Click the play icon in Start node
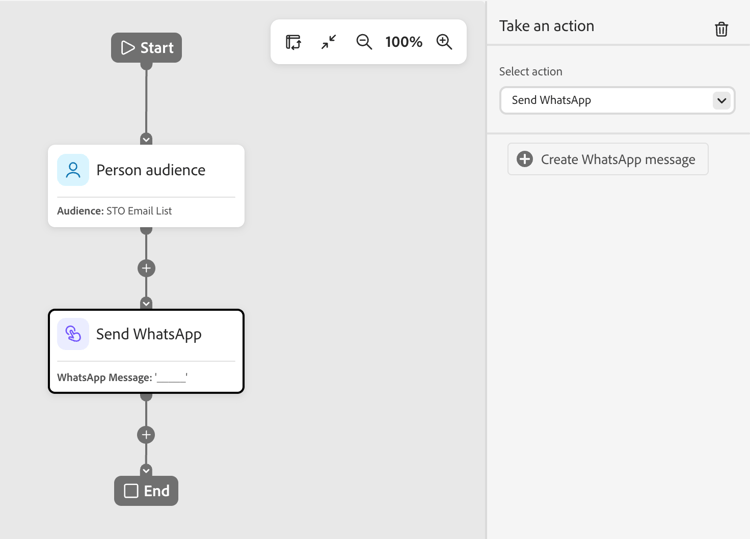 point(128,48)
